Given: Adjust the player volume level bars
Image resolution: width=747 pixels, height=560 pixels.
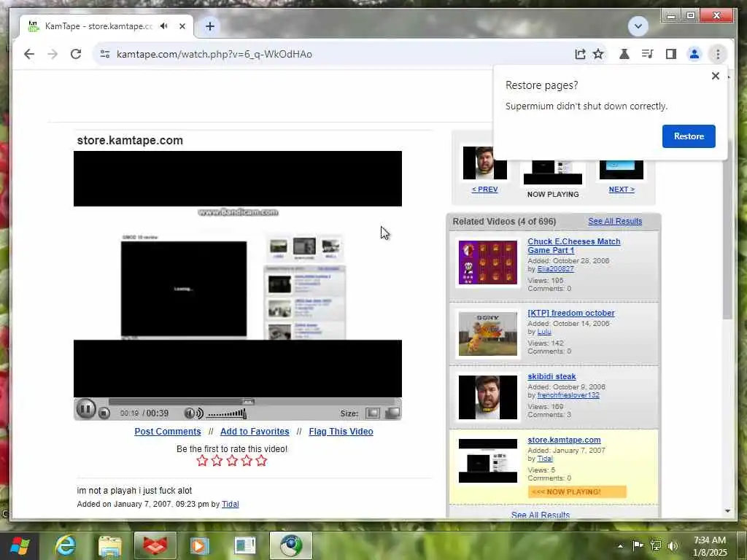Looking at the screenshot, I should tap(227, 414).
